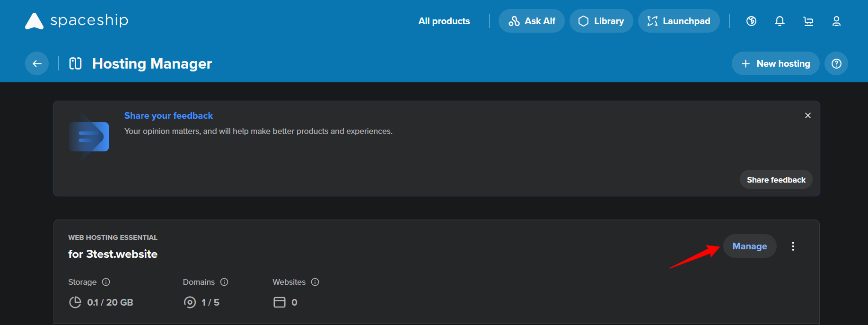868x325 pixels.
Task: Open currency and language globe icon
Action: (751, 21)
